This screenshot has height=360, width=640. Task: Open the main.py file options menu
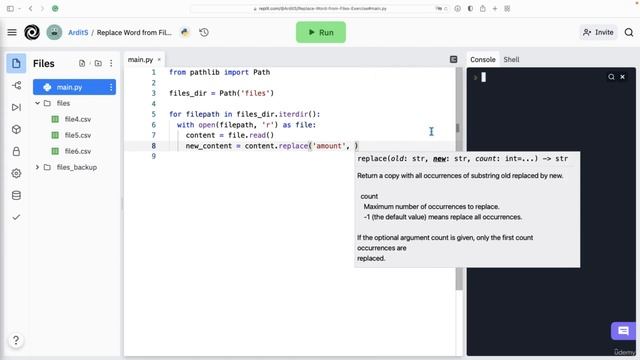pos(111,87)
